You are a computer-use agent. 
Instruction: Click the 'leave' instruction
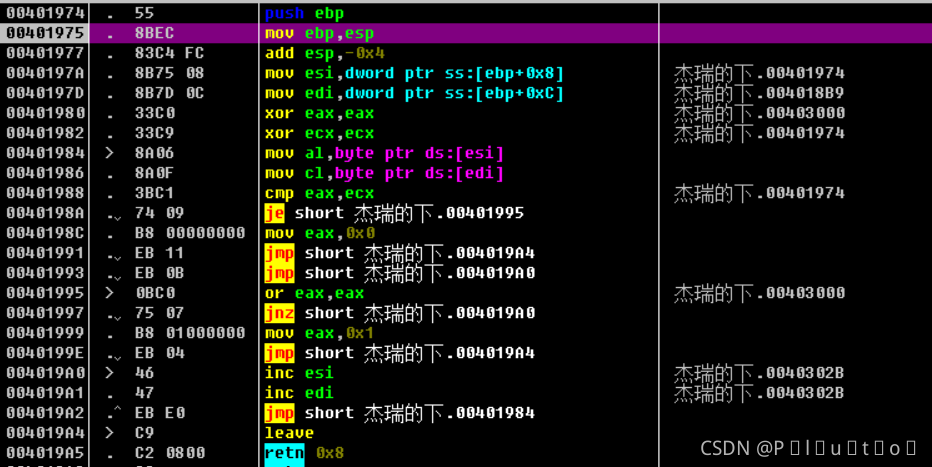coord(289,433)
